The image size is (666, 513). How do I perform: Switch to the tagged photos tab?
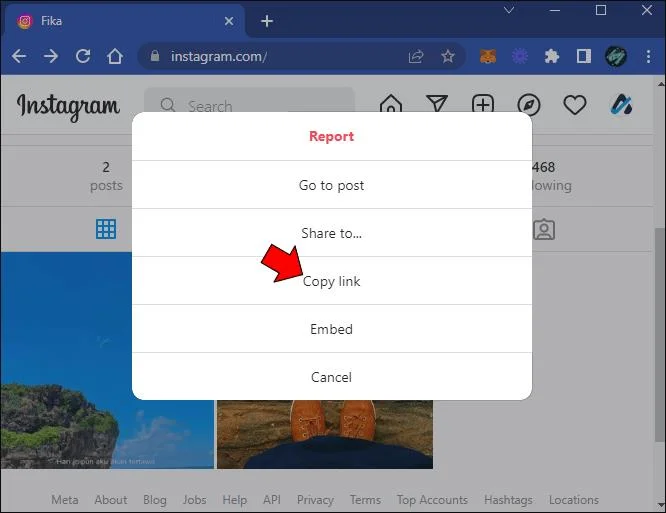(544, 229)
